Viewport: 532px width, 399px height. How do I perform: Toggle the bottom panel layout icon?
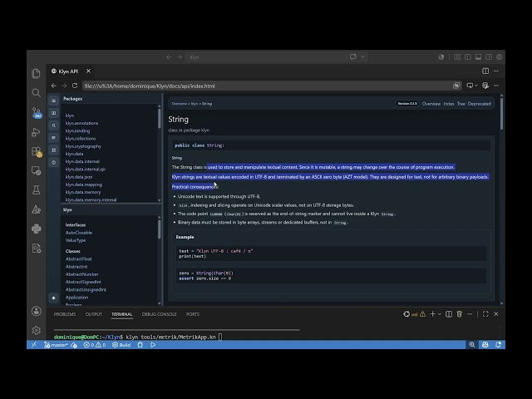pyautogui.click(x=478, y=57)
